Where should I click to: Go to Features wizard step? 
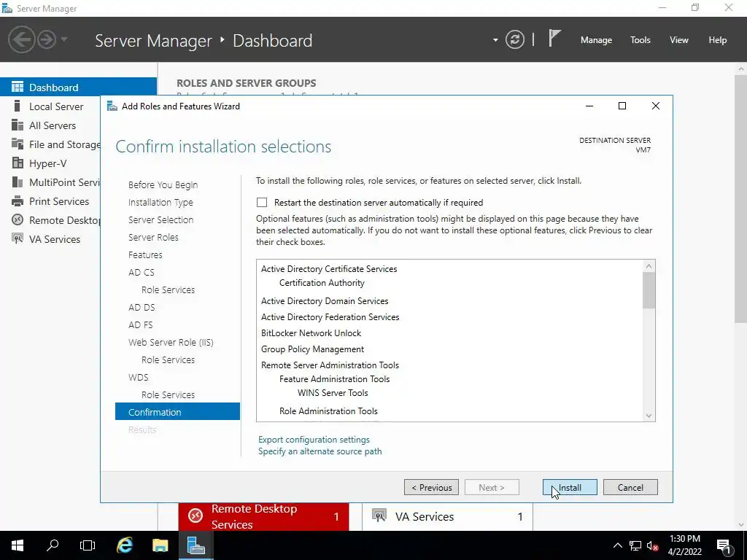[145, 254]
